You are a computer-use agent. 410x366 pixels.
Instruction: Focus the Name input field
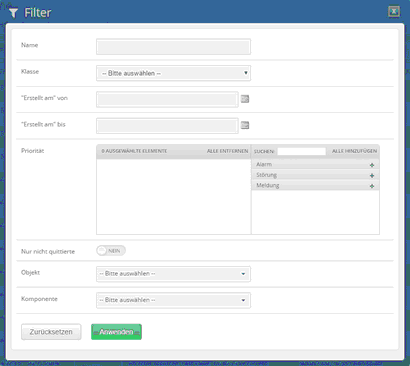coord(173,47)
